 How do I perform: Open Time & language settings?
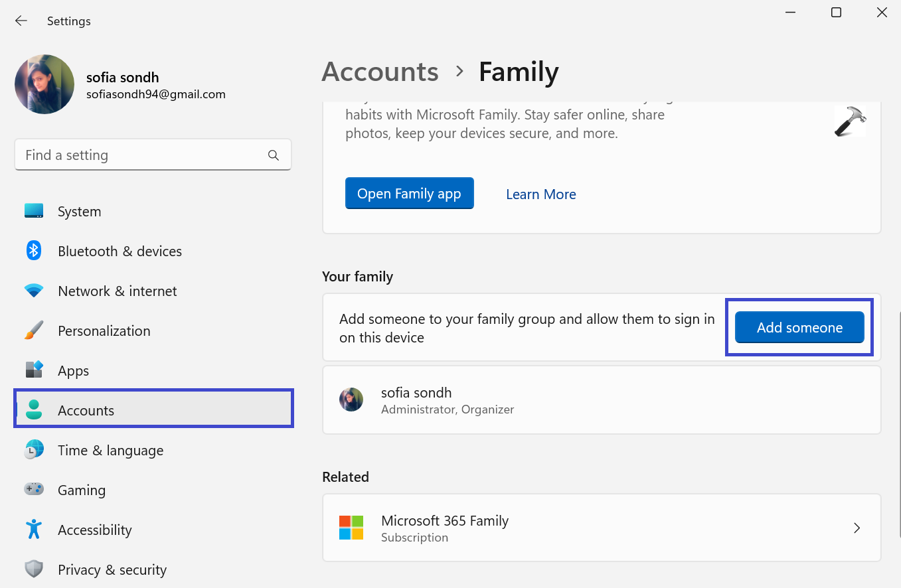pyautogui.click(x=153, y=451)
